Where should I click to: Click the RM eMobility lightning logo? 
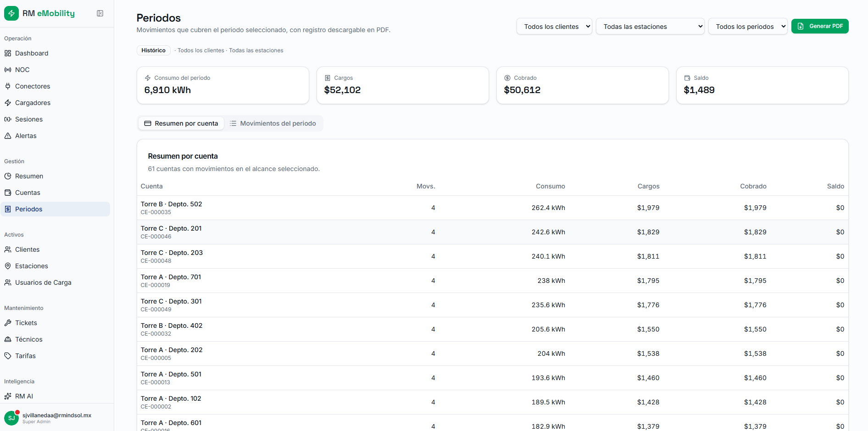(x=11, y=13)
